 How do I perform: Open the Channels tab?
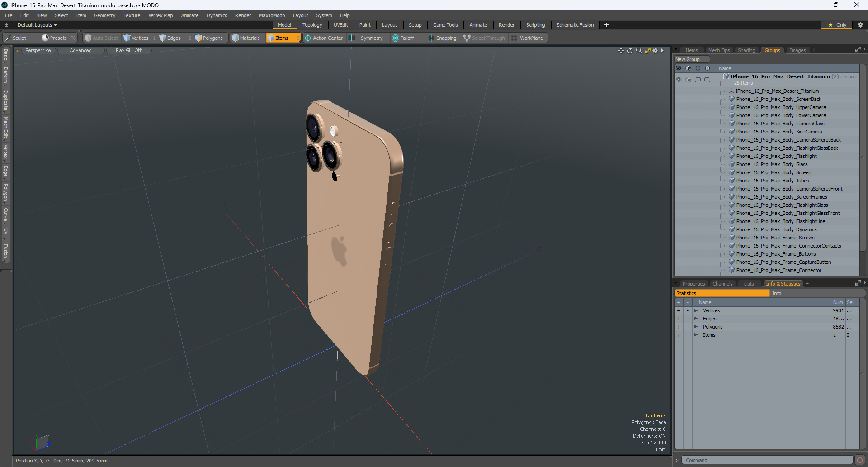(722, 284)
